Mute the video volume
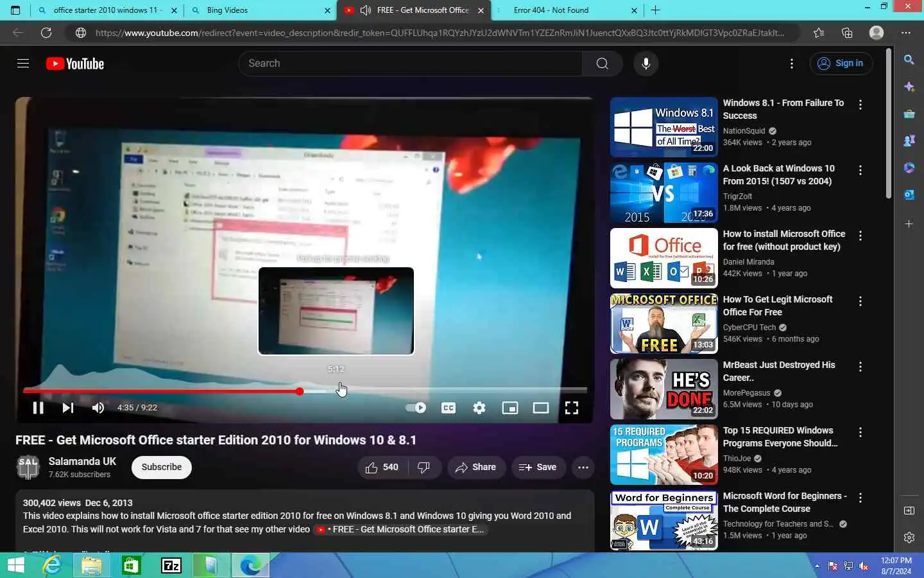Image resolution: width=924 pixels, height=578 pixels. click(98, 408)
